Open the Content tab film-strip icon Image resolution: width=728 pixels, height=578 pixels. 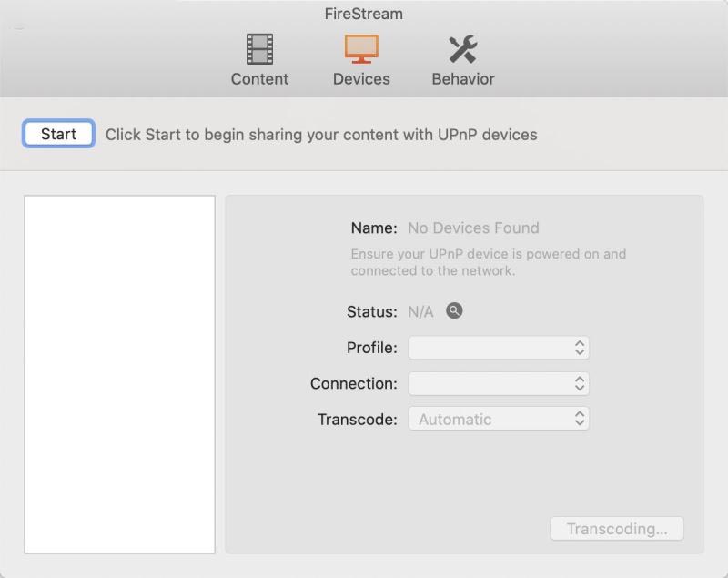click(259, 49)
